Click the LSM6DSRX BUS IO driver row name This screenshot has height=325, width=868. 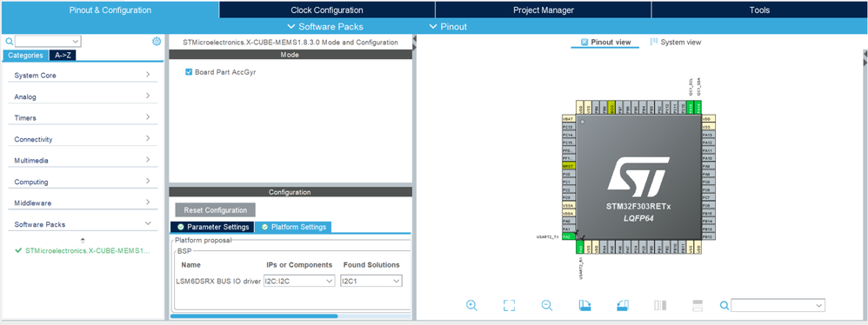click(218, 282)
